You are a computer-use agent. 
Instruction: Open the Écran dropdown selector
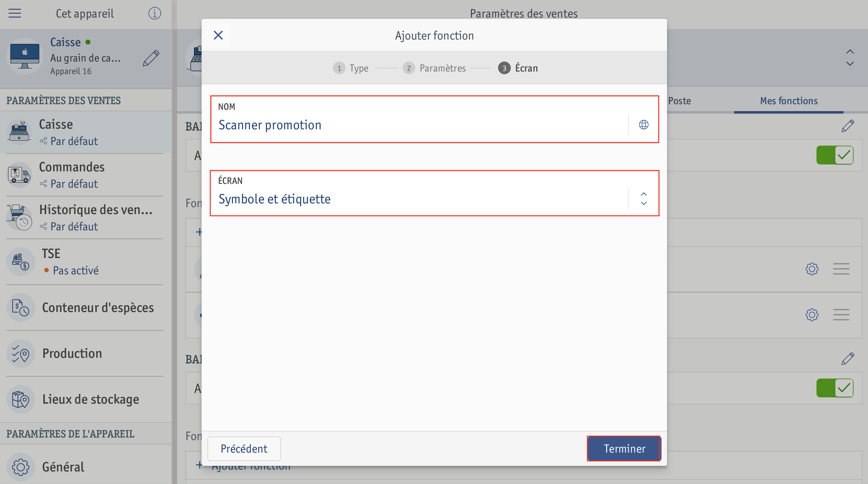pyautogui.click(x=434, y=193)
